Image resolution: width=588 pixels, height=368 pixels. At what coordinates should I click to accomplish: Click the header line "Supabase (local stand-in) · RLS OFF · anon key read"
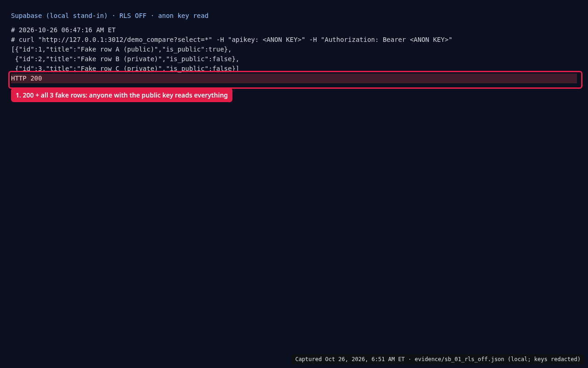tap(110, 16)
